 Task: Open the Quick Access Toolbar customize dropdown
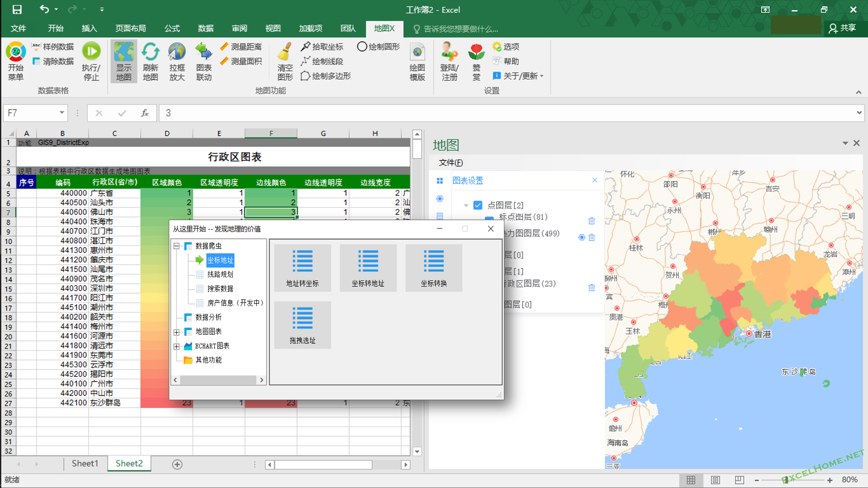pos(102,9)
